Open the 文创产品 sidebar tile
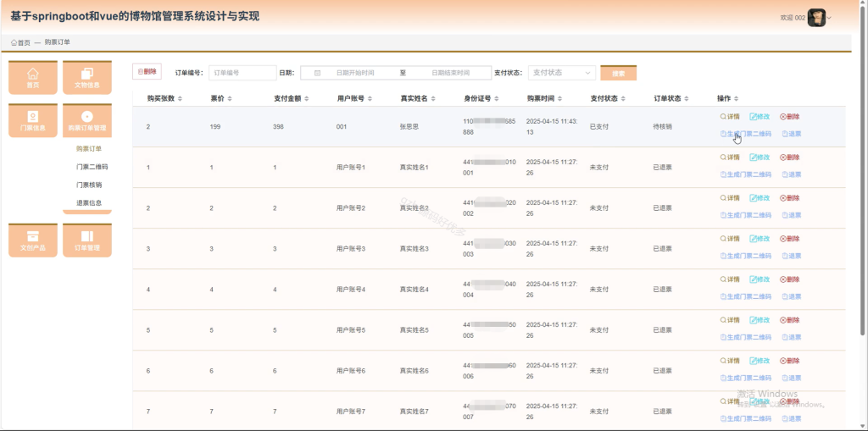Screen dimensions: 868x431 (33, 240)
